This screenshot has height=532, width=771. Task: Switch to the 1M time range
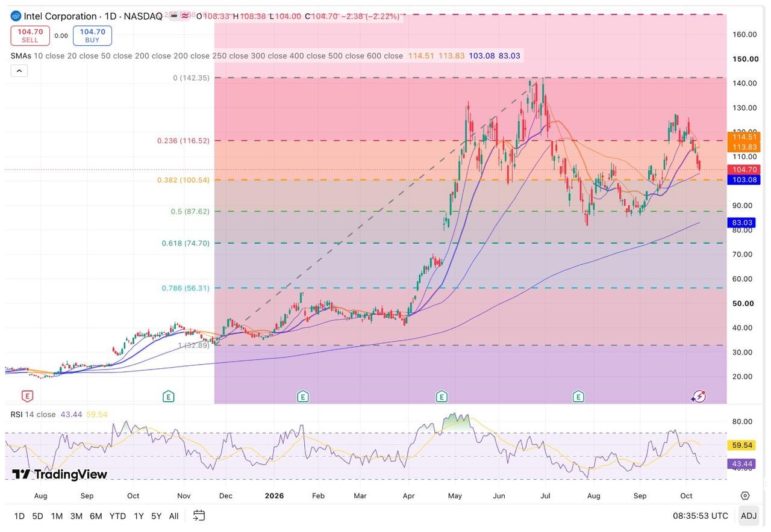click(57, 516)
